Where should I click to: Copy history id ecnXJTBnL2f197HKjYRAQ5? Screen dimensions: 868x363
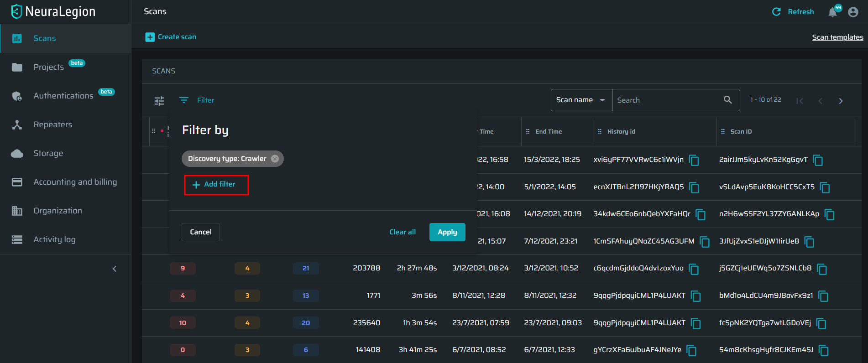(x=694, y=187)
